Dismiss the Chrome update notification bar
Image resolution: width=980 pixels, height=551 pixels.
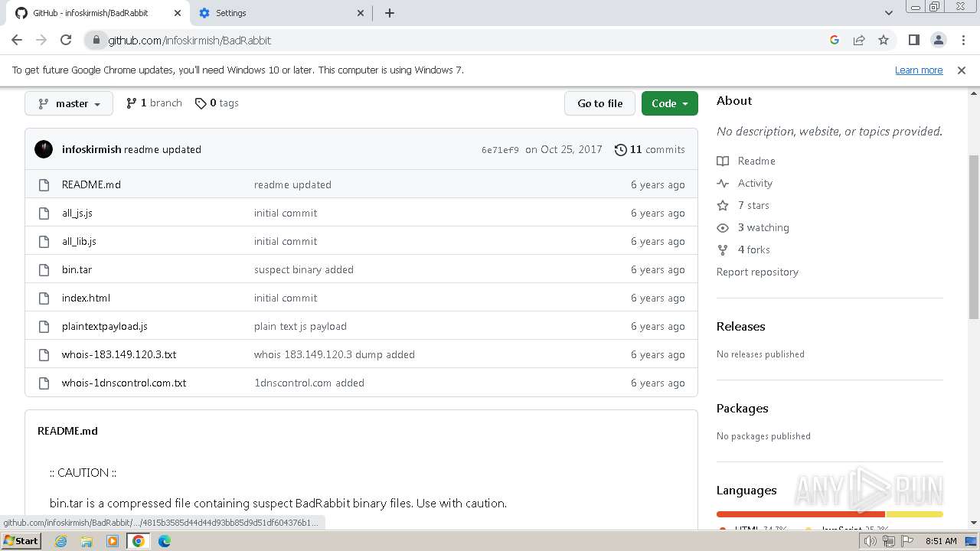coord(962,70)
